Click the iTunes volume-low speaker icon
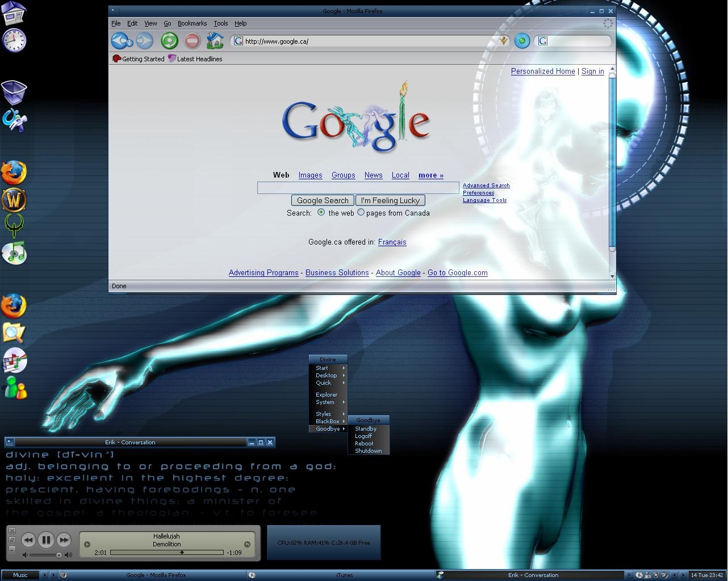Image resolution: width=728 pixels, height=581 pixels. 25,555
